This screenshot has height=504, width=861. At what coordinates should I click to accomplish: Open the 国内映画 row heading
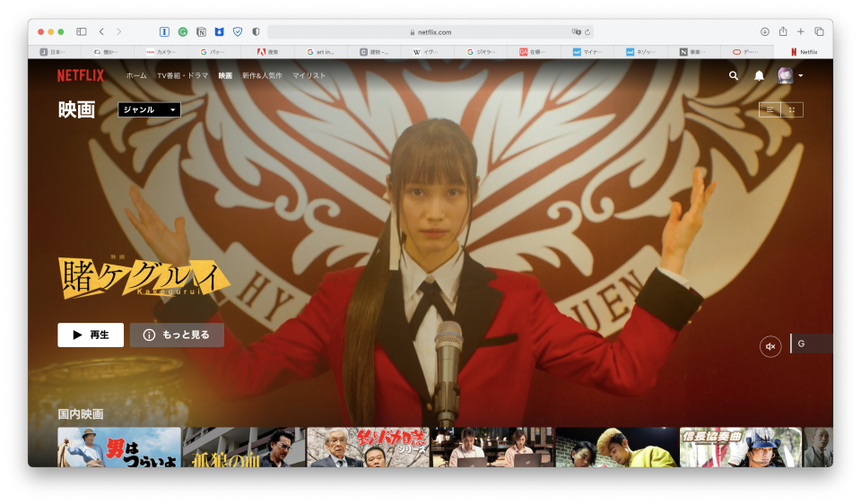coord(81,414)
